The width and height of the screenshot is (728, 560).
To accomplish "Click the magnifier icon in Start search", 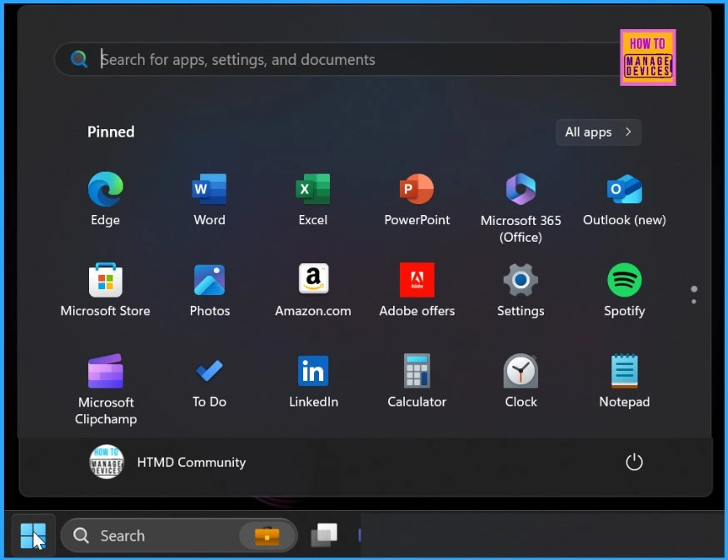I will click(x=79, y=59).
